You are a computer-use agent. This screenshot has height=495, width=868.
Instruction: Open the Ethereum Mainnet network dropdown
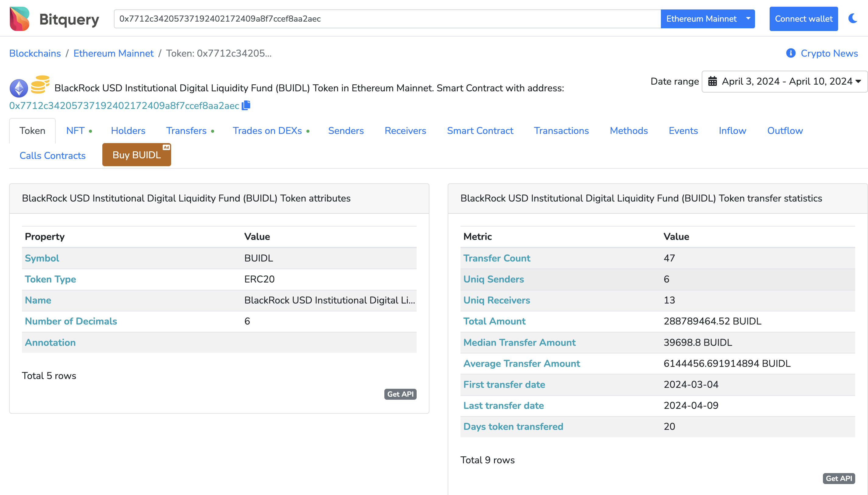point(708,19)
